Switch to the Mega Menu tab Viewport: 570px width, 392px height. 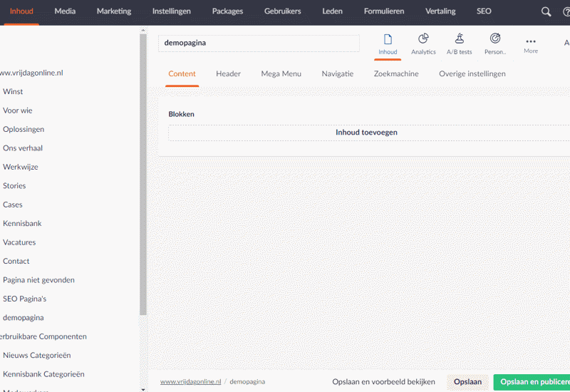(x=281, y=74)
